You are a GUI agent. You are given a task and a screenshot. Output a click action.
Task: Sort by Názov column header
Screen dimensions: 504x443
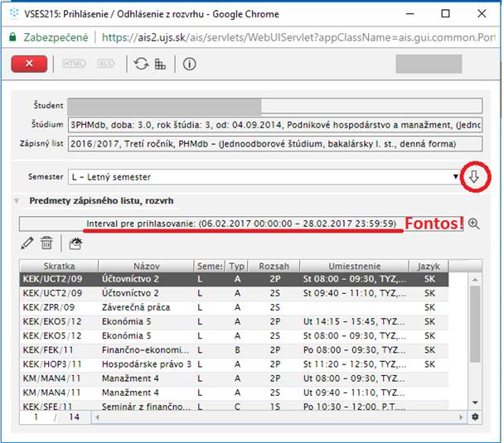(145, 267)
